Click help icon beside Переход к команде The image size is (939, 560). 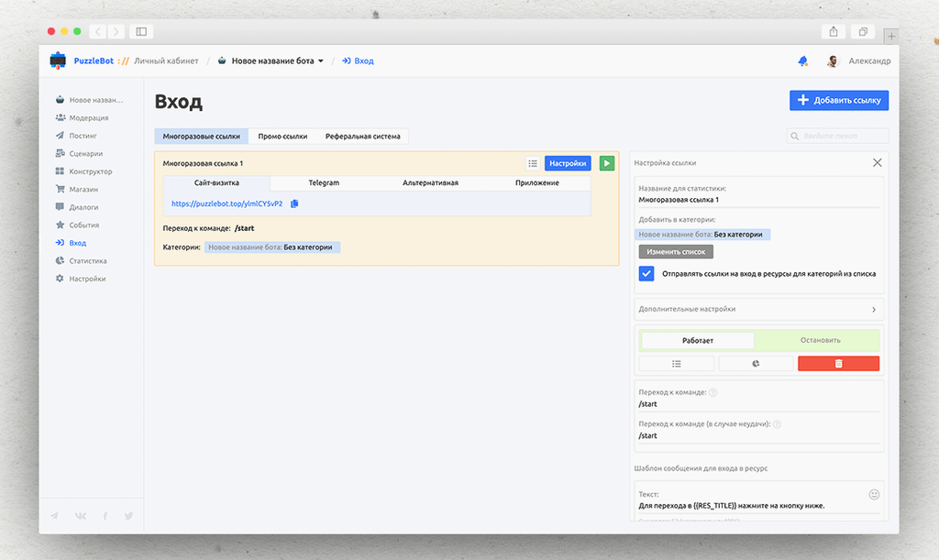pos(713,393)
